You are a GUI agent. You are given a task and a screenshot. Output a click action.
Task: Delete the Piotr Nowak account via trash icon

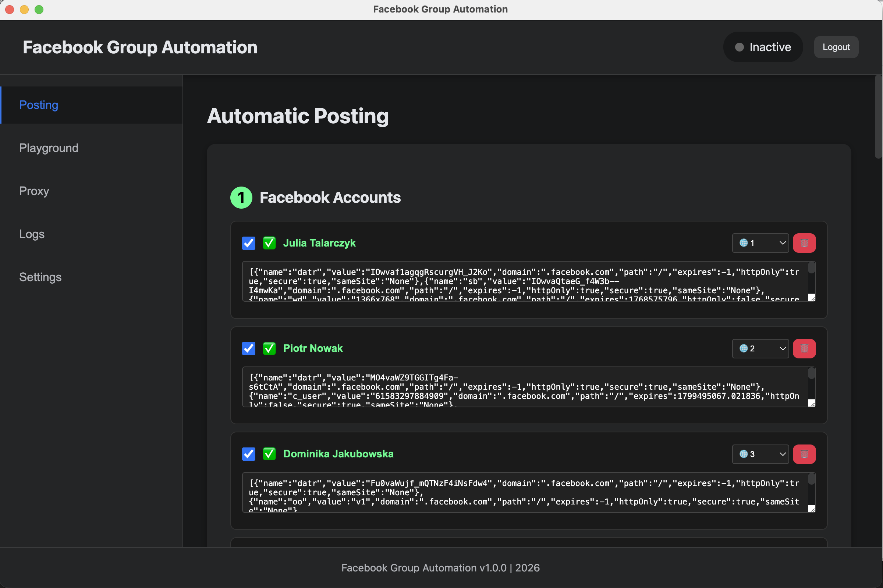pyautogui.click(x=805, y=348)
